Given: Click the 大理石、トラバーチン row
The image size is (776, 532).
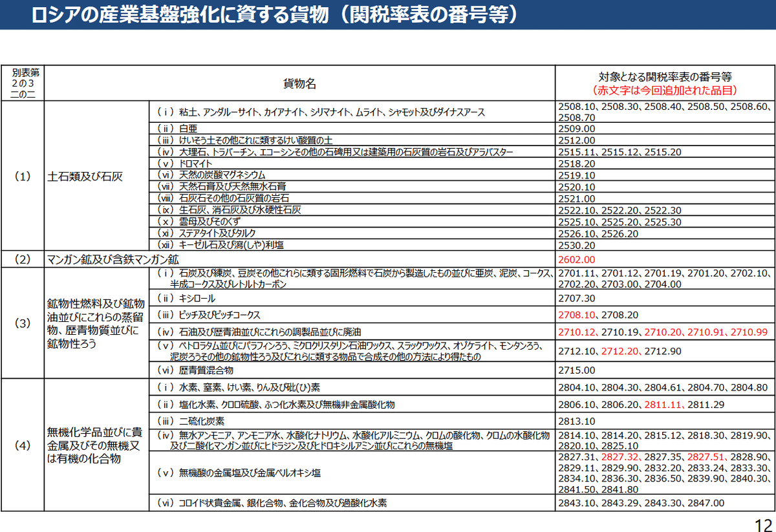Looking at the screenshot, I should coord(352,152).
